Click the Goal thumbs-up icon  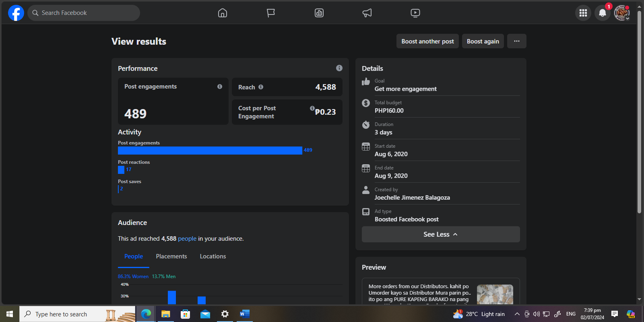[x=366, y=82]
